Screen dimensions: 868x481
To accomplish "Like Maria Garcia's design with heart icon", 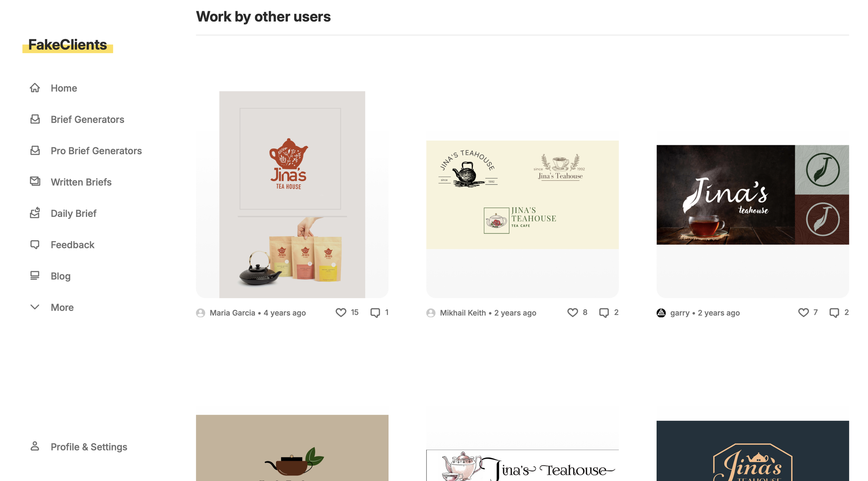I will [x=341, y=312].
